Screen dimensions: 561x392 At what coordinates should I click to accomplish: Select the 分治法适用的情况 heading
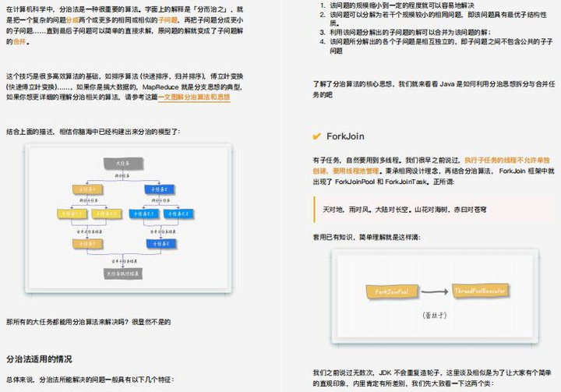(x=39, y=359)
